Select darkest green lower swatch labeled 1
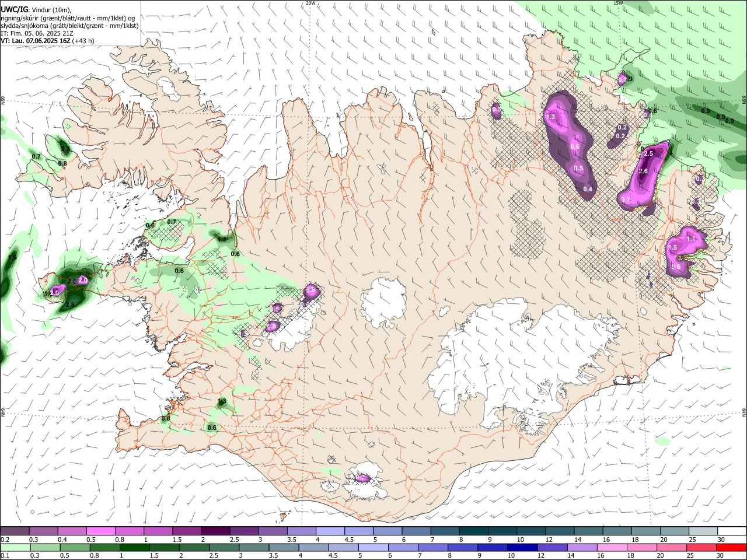Viewport: 747px width, 560px height. coord(135,547)
